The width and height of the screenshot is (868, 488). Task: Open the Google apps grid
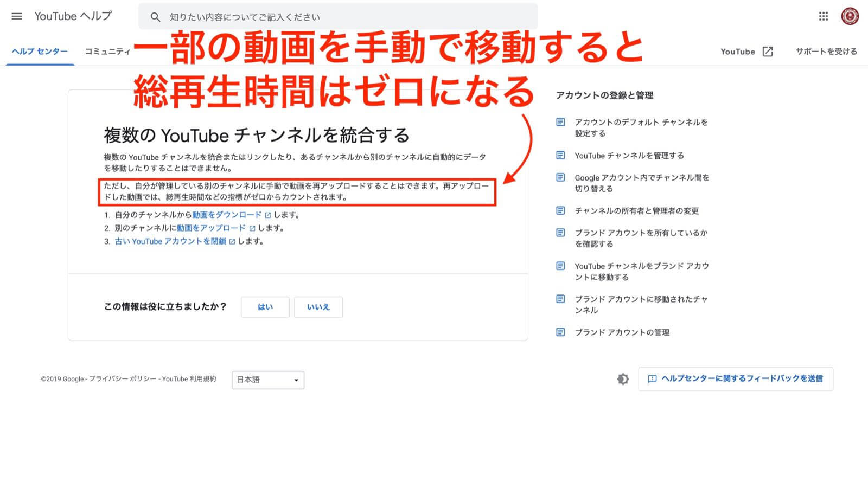pyautogui.click(x=824, y=16)
